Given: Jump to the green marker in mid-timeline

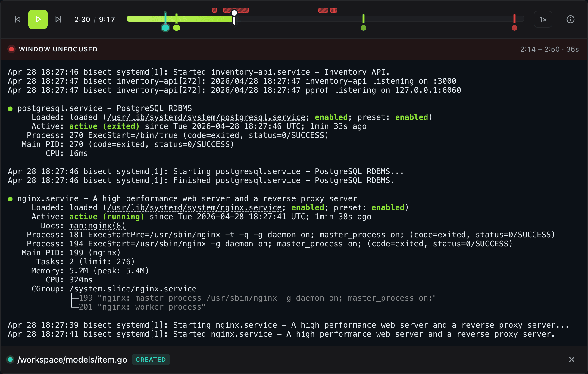Looking at the screenshot, I should tap(364, 28).
